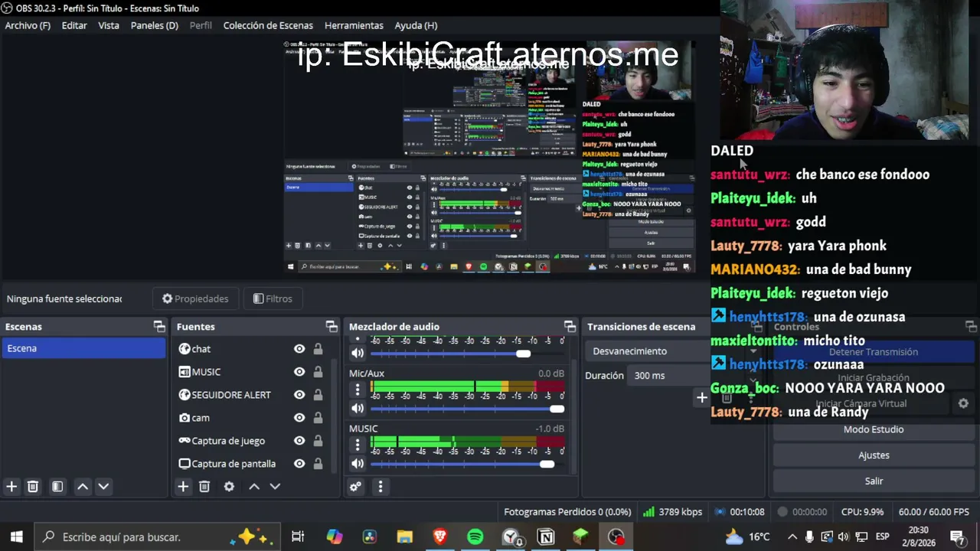Open Ajustes in Controles panel
This screenshot has width=980, height=551.
[874, 455]
